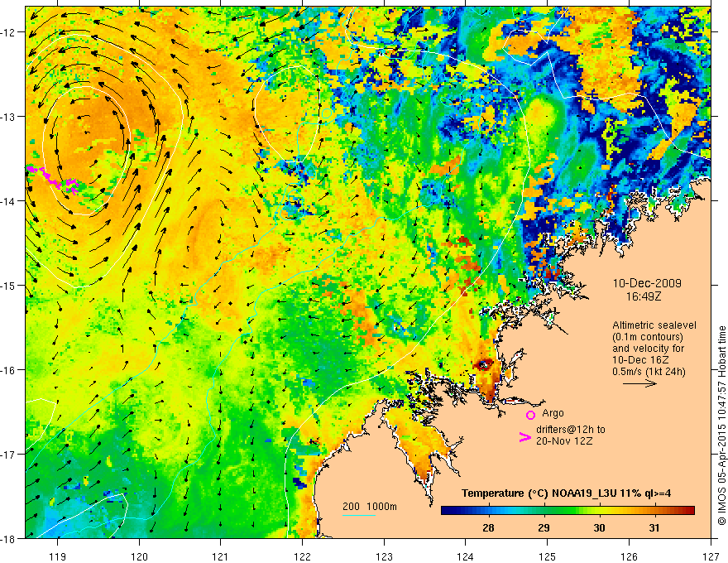Click the latitude axis label -13
The height and width of the screenshot is (563, 728).
pyautogui.click(x=8, y=117)
